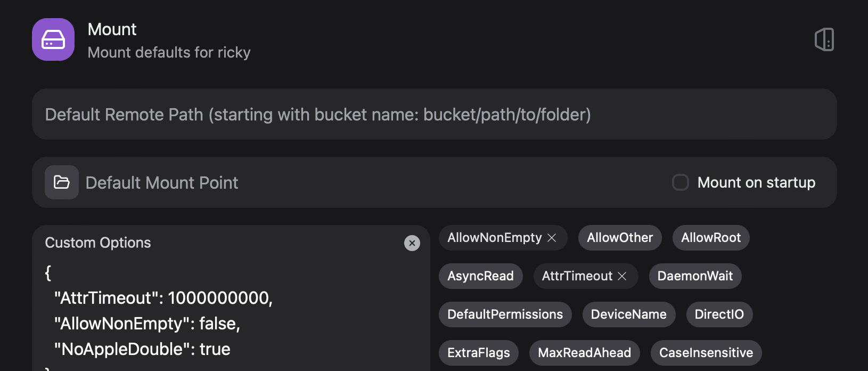Toggle the sidebar panel icon

(x=824, y=39)
